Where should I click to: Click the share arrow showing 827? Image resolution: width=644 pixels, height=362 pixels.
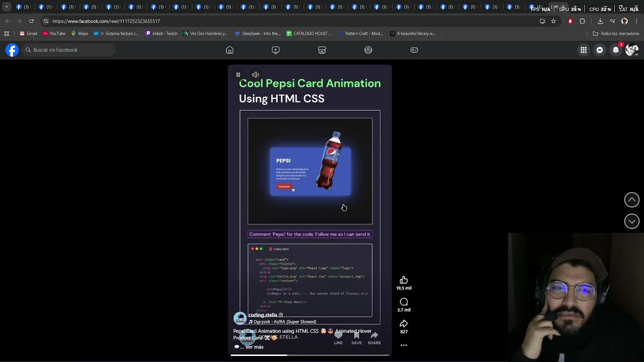(404, 323)
